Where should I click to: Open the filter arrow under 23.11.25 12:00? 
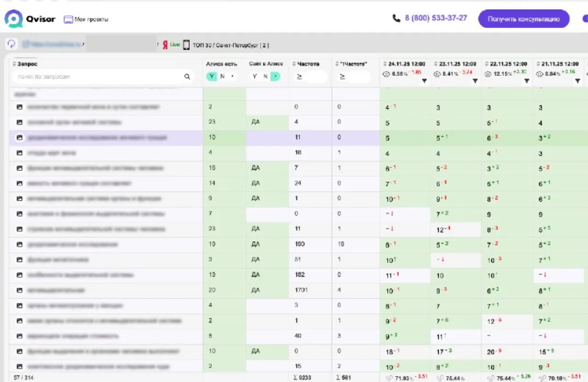point(475,81)
